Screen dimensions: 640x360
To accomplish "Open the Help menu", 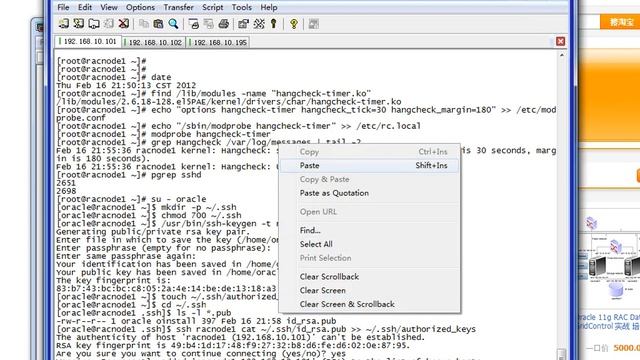I will (269, 7).
